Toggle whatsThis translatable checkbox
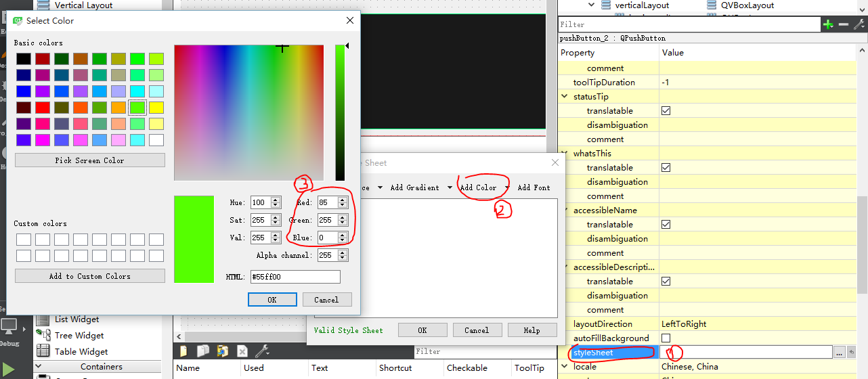The width and height of the screenshot is (868, 379). click(666, 167)
